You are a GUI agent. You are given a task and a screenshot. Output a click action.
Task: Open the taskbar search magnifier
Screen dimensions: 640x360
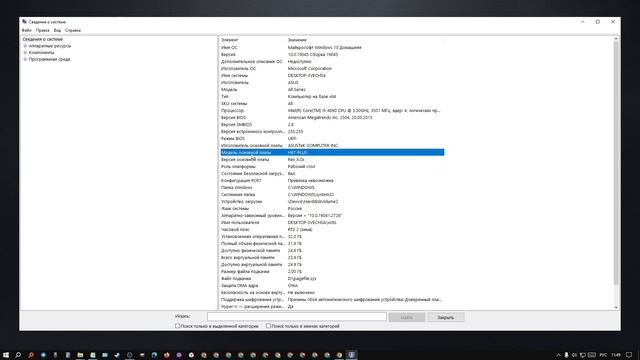point(18,355)
